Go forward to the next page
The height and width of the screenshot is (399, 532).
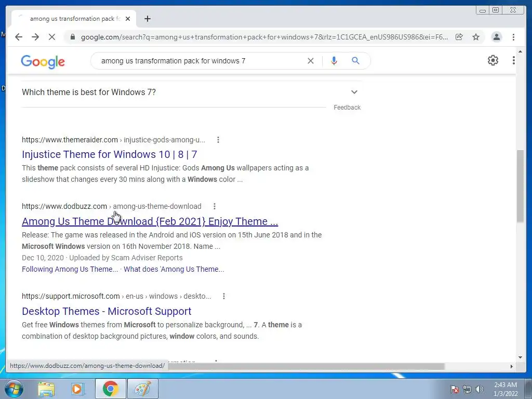coord(35,37)
